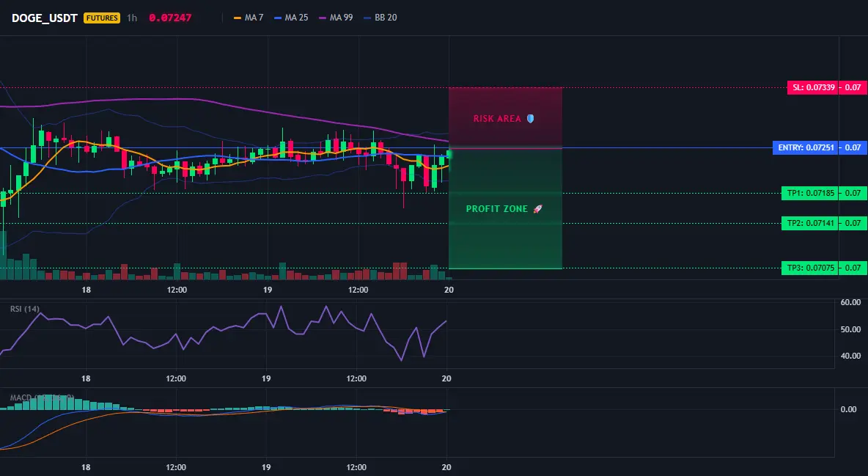Toggle the MA 99 legend entry
This screenshot has width=868, height=476.
pyautogui.click(x=336, y=18)
